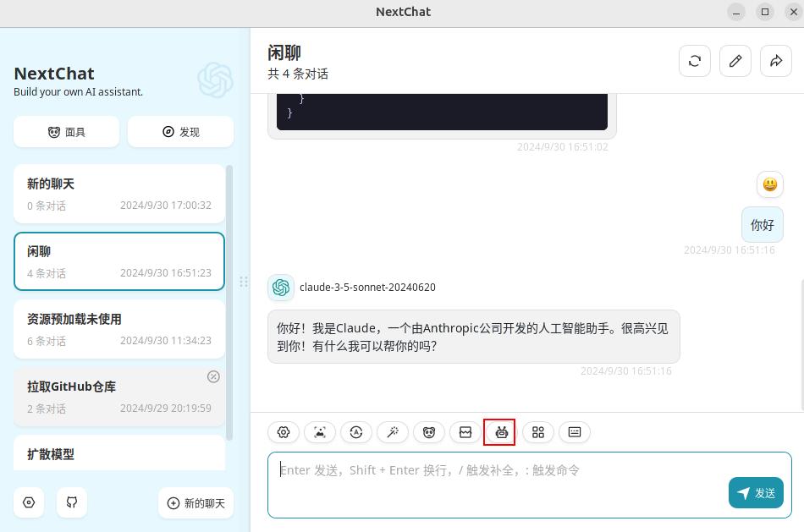Click the 6 条对话 count label

click(x=47, y=341)
